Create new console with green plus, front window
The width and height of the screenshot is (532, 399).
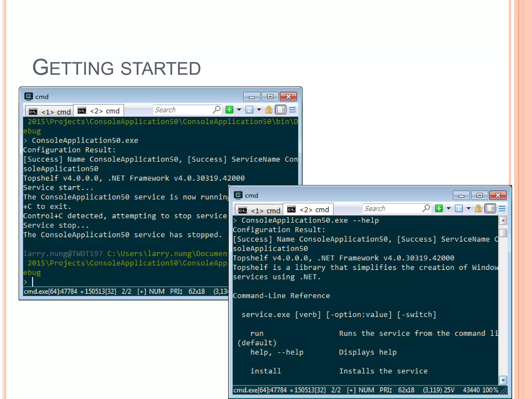pos(439,208)
